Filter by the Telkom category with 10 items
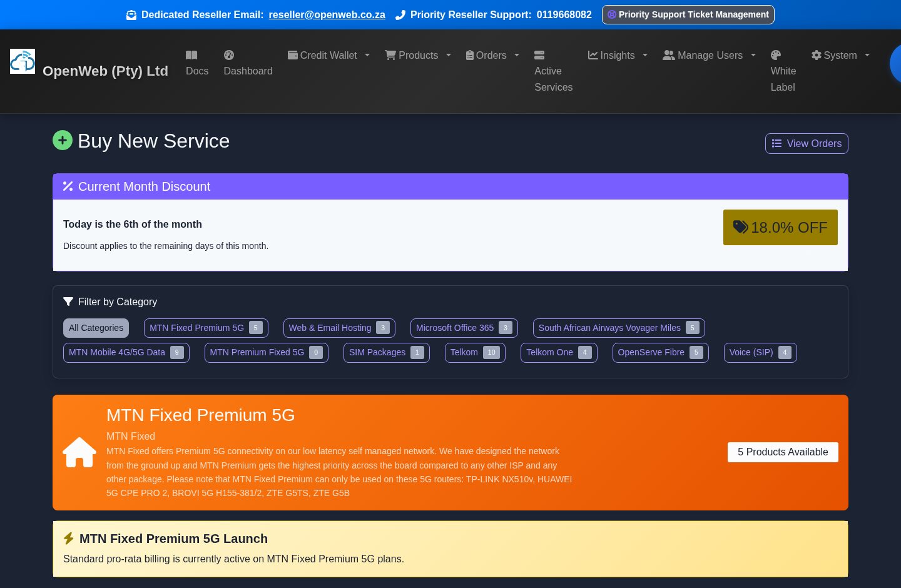 click(x=475, y=352)
